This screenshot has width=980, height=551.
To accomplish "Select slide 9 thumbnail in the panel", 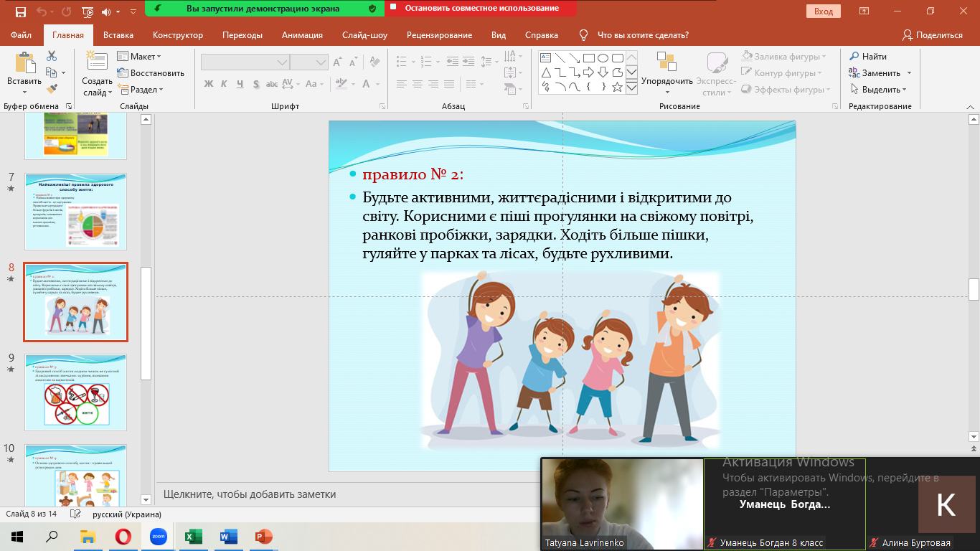I will 75,392.
